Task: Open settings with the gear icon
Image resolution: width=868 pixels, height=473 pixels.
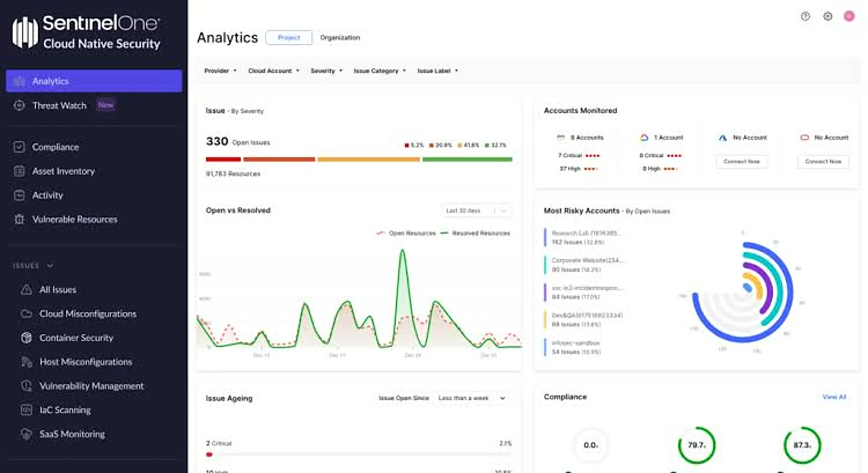Action: [x=827, y=16]
